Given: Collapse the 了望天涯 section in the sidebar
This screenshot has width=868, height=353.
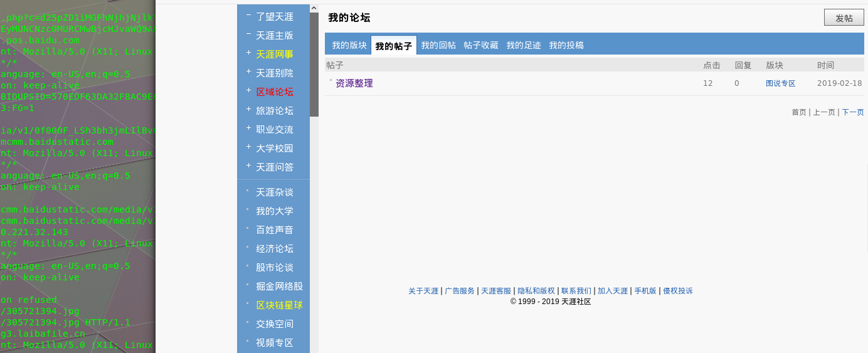Looking at the screenshot, I should pos(248,16).
